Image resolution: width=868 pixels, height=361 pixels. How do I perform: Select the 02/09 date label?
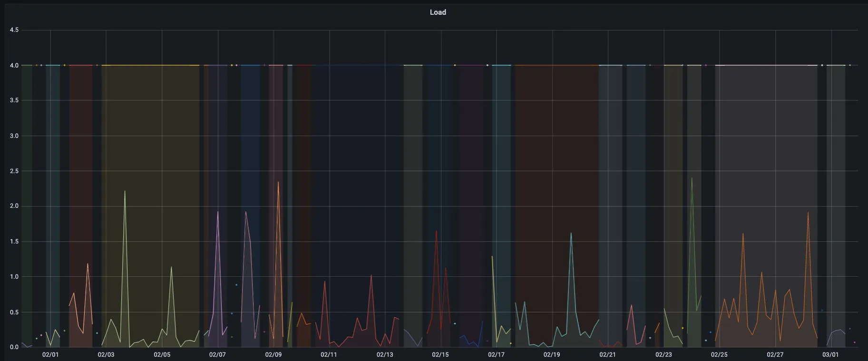pyautogui.click(x=273, y=355)
